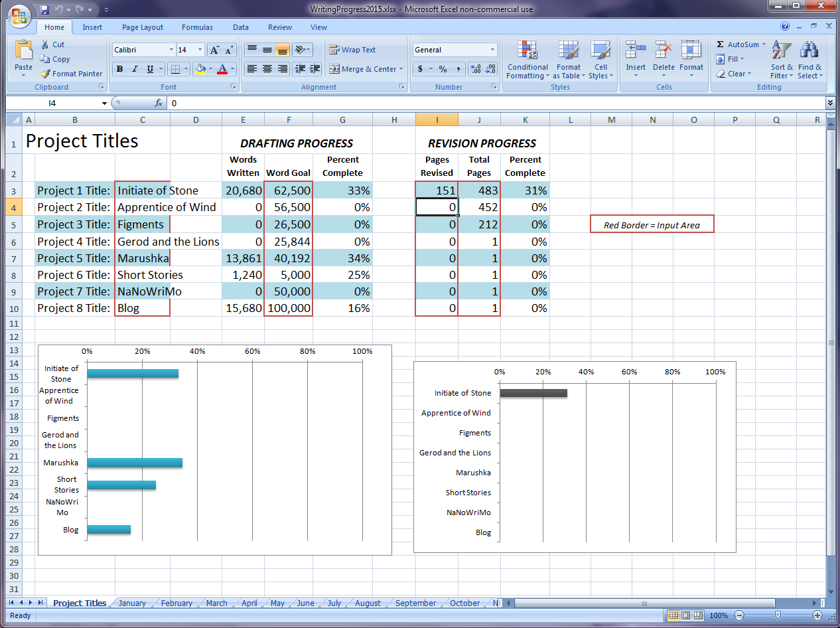Click the Increase Font Size icon

tap(214, 50)
